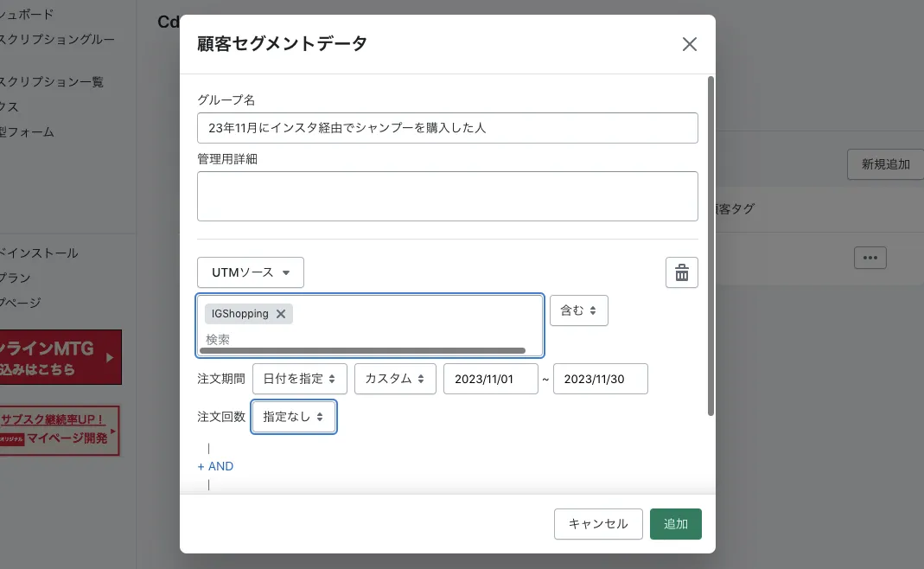Click the 新規追加 button
The height and width of the screenshot is (569, 924).
tap(885, 164)
